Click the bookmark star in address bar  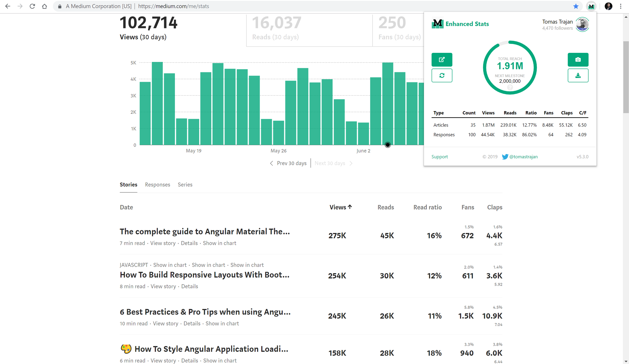(x=576, y=6)
